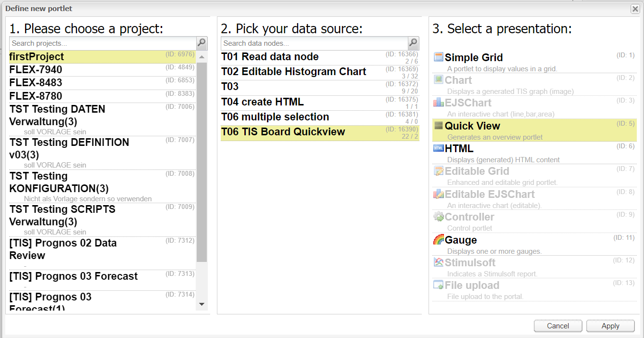This screenshot has height=338, width=644.
Task: Click the Cancel button
Action: click(558, 326)
